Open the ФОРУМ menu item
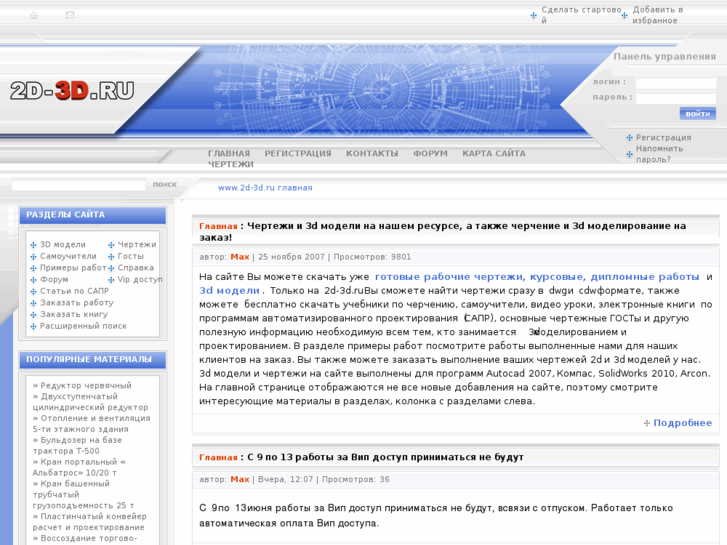727x545 pixels. coord(430,154)
